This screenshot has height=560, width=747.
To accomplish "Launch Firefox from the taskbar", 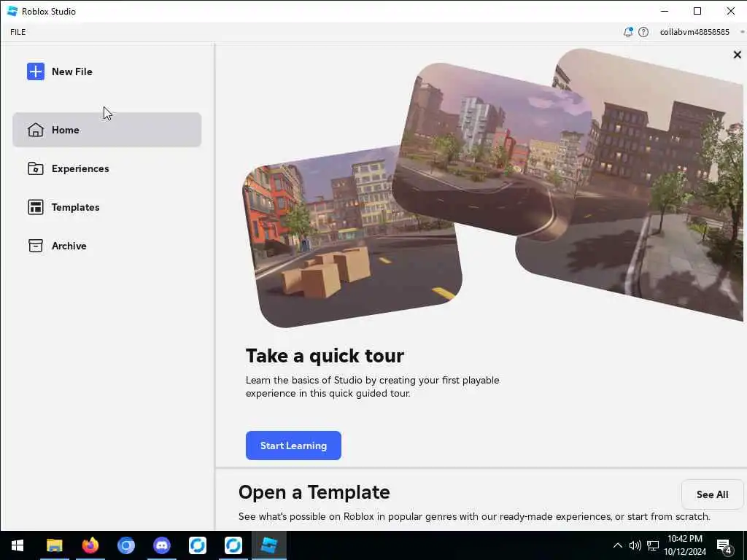I will [x=90, y=545].
